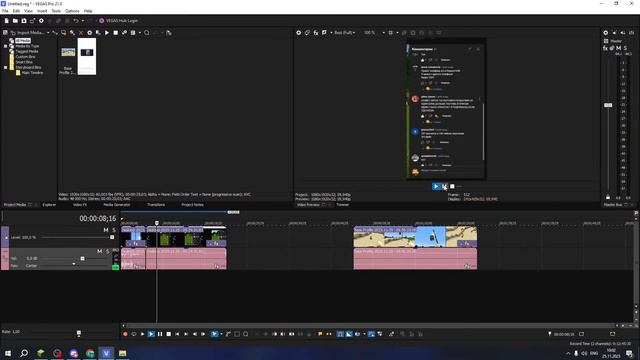Click the Save project icon

[x=24, y=20]
